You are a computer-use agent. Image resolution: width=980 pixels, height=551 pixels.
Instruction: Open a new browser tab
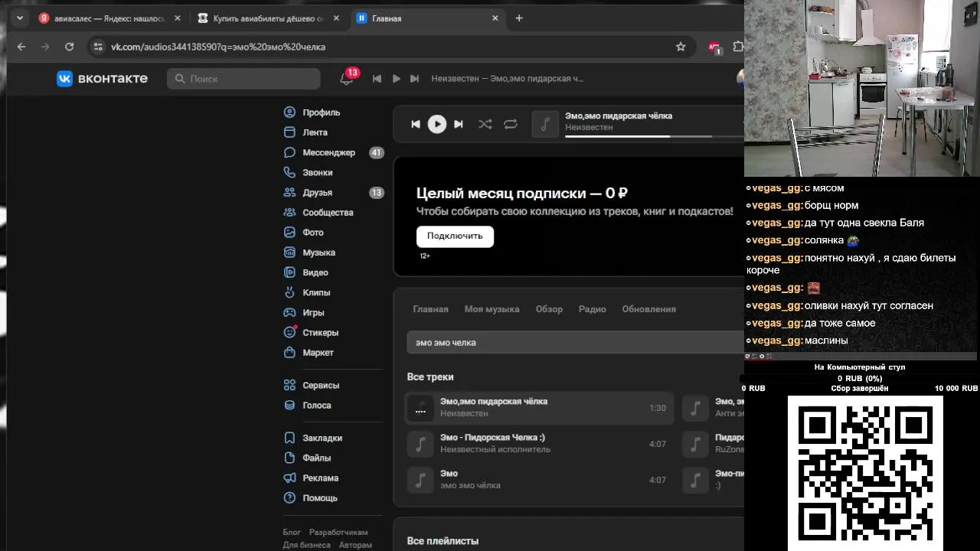(x=519, y=18)
